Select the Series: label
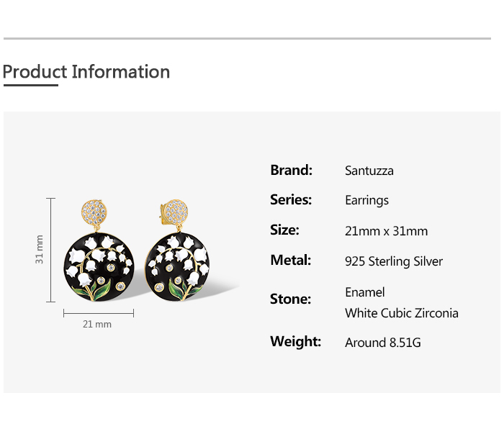Screen dimensions: 504x429 (x=291, y=200)
